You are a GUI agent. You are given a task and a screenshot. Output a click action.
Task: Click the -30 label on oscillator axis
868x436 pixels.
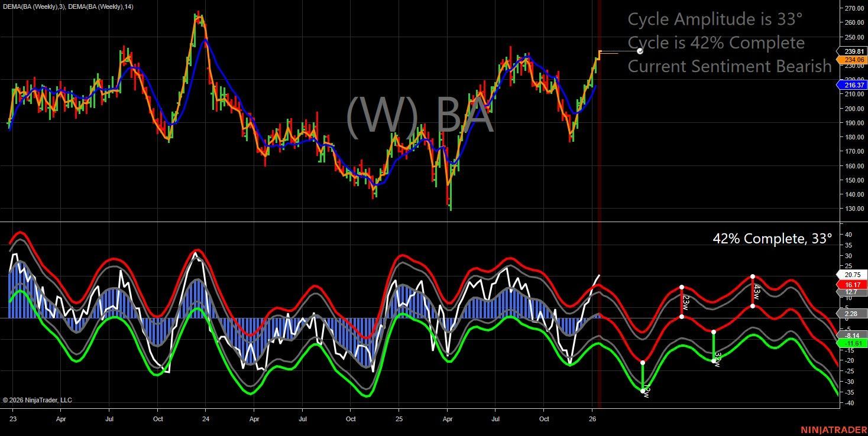848,382
